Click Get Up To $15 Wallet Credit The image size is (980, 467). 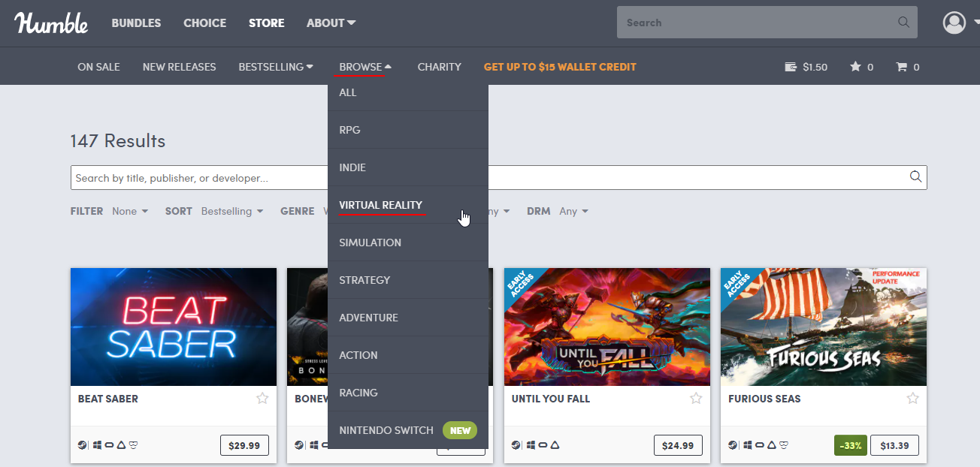pos(560,67)
